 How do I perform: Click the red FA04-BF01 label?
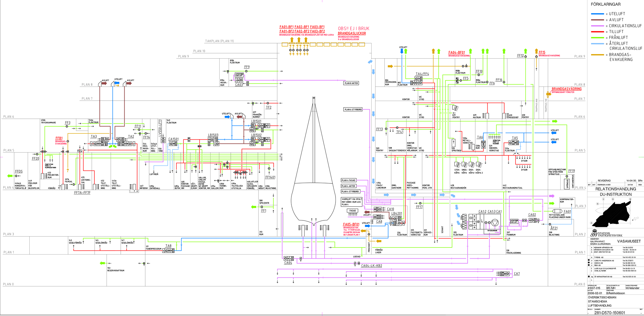click(x=457, y=52)
